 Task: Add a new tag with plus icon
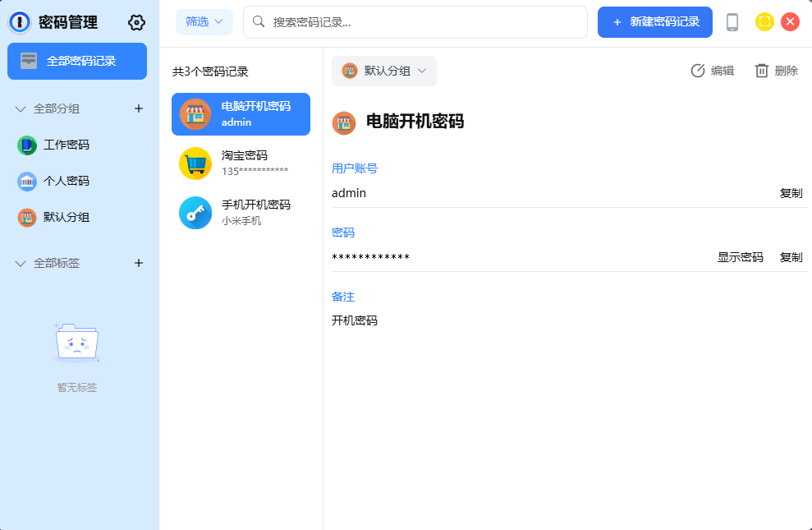click(139, 263)
